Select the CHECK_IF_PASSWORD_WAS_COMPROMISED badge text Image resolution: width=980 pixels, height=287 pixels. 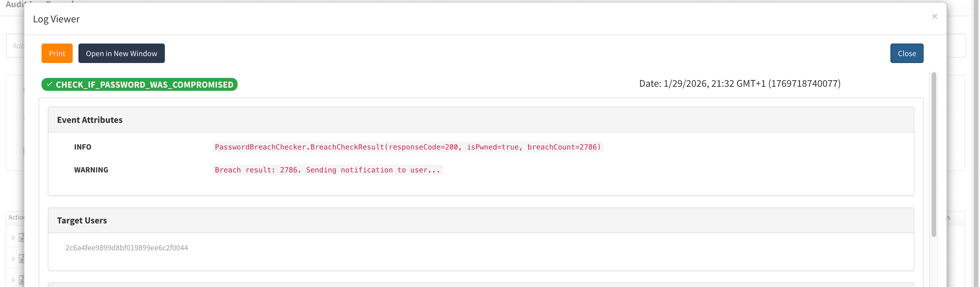(x=145, y=84)
